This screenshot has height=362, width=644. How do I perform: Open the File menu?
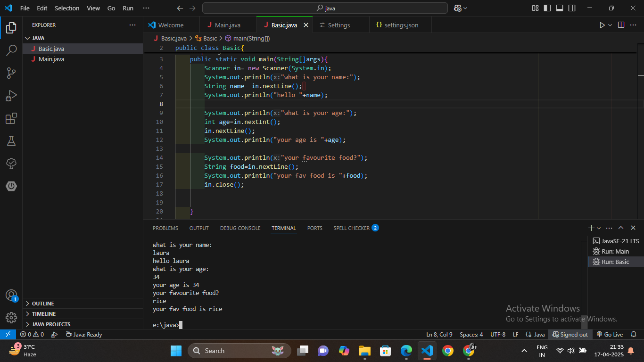(x=25, y=8)
